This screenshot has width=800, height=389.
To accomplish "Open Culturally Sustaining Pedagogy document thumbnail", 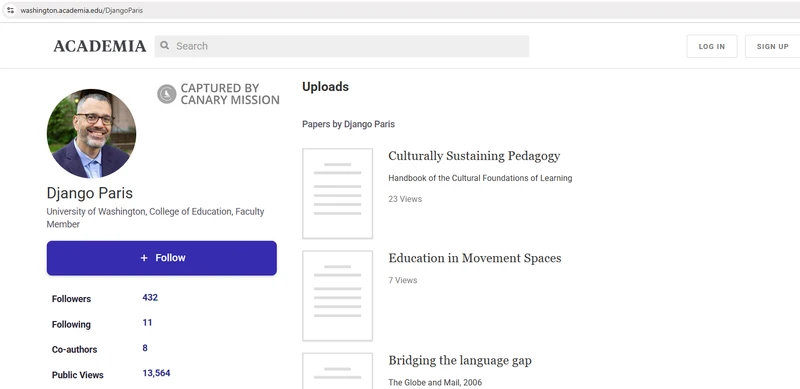I will pyautogui.click(x=337, y=193).
